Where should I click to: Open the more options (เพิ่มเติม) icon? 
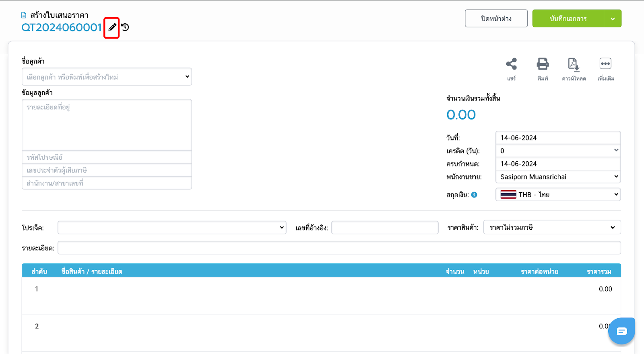[605, 64]
